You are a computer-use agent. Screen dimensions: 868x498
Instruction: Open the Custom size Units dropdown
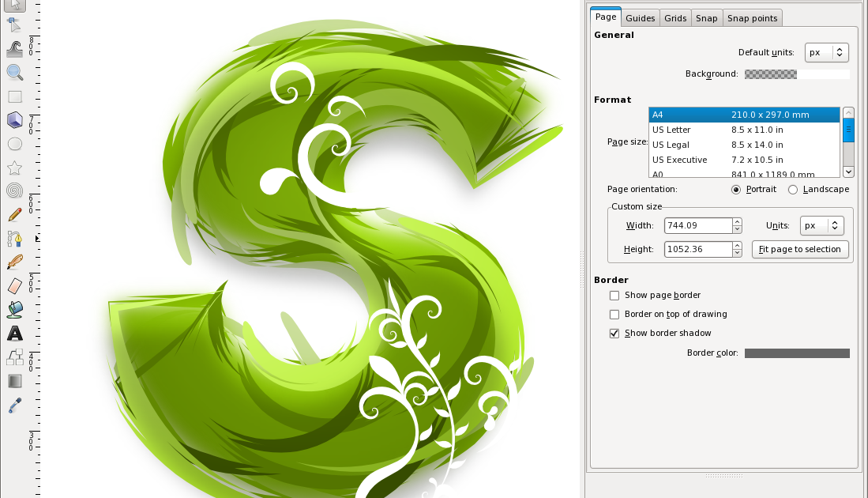click(822, 225)
